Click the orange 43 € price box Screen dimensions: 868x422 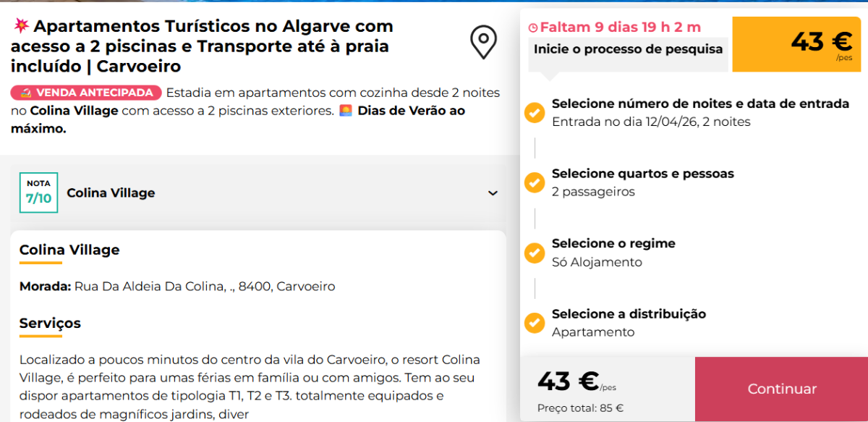click(x=796, y=44)
